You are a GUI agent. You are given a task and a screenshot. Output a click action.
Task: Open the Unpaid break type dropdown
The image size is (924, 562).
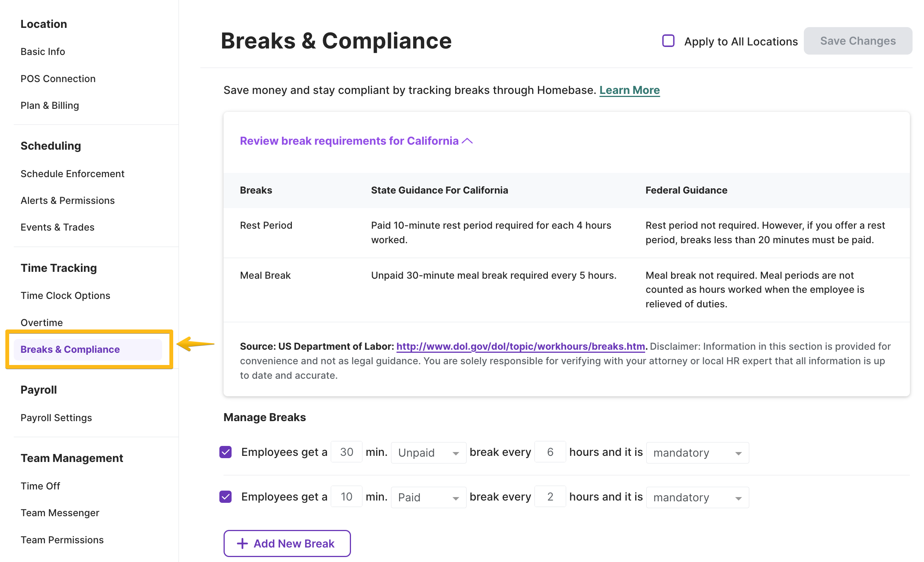click(x=428, y=452)
